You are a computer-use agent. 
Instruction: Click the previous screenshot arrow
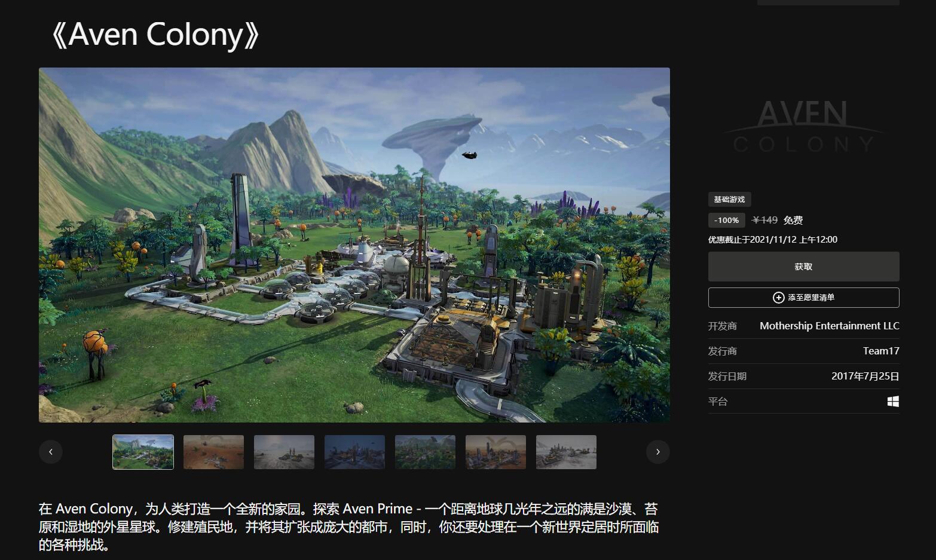[x=51, y=452]
